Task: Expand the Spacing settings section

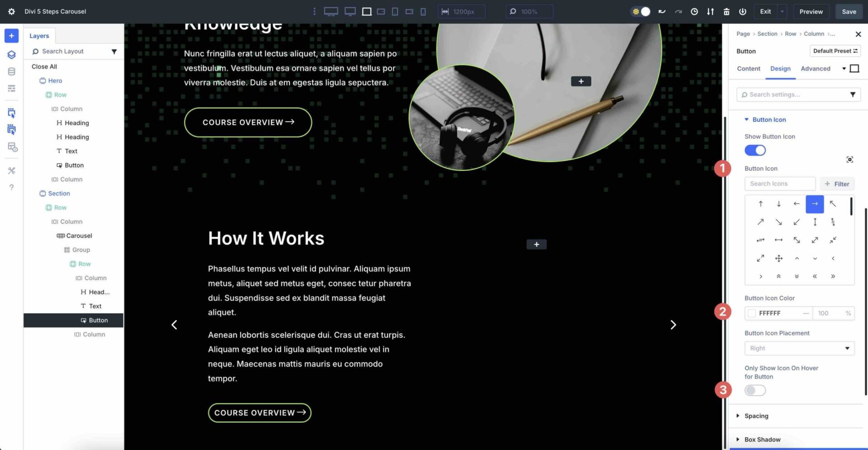Action: click(756, 416)
